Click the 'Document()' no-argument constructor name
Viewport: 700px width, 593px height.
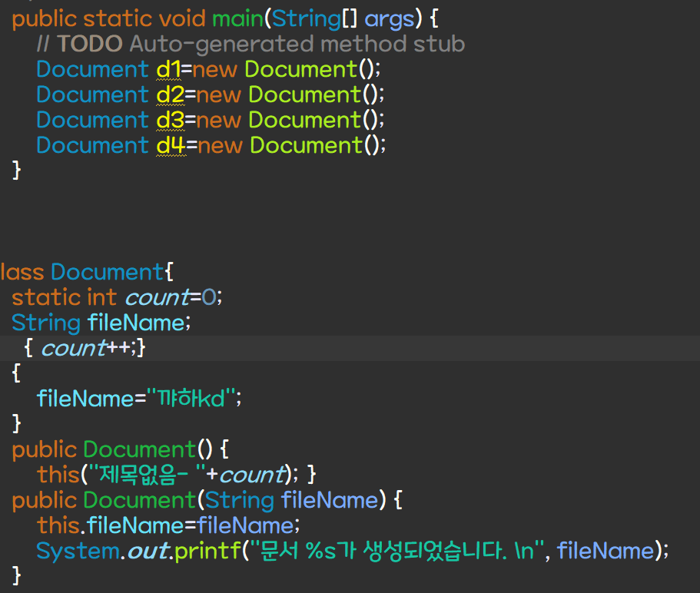point(139,449)
